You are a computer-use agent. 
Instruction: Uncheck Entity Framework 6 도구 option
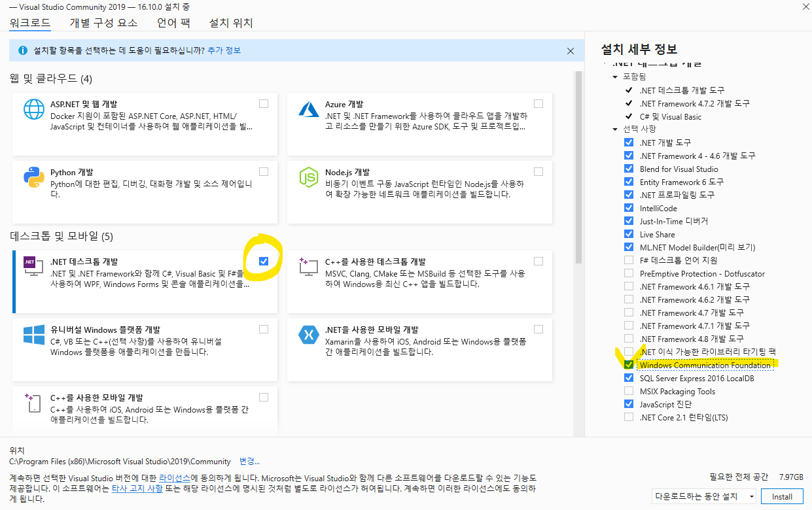click(629, 182)
